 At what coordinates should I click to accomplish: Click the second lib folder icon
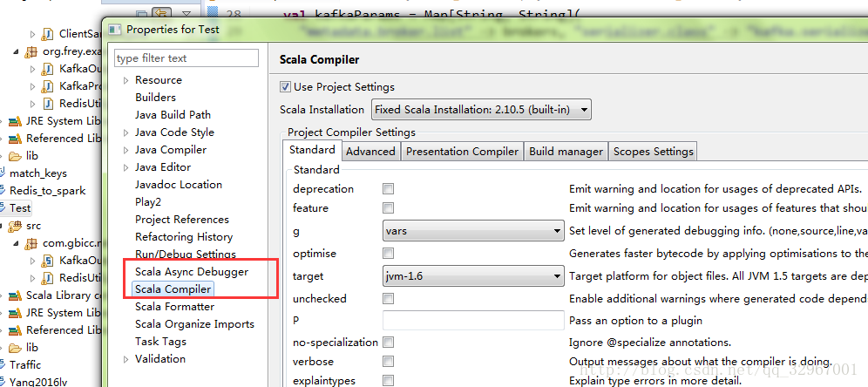16,348
